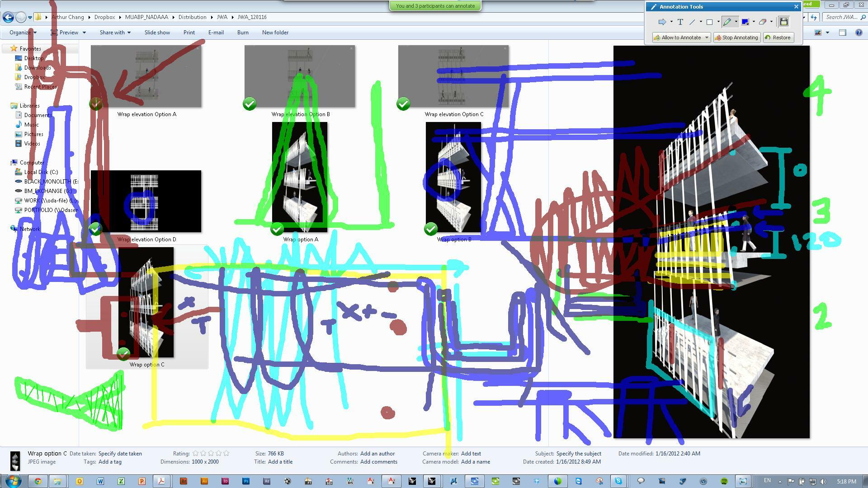Select the highlighter pen tool

coord(727,22)
